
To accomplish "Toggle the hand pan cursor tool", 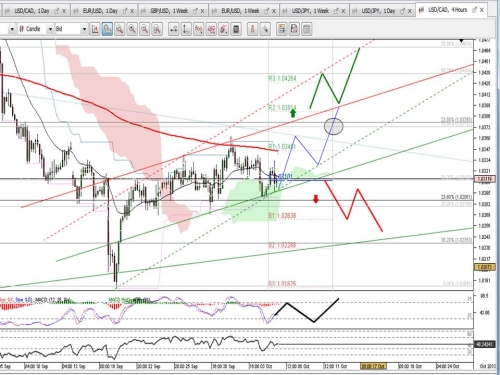I will click(107, 29).
